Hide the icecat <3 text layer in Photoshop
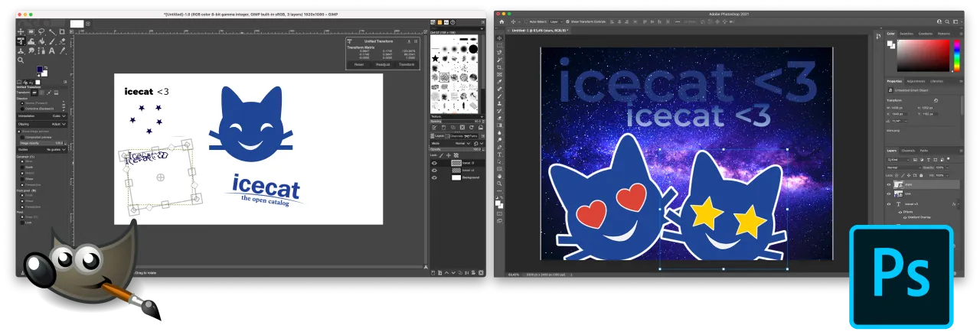The width and height of the screenshot is (980, 335). tap(888, 204)
